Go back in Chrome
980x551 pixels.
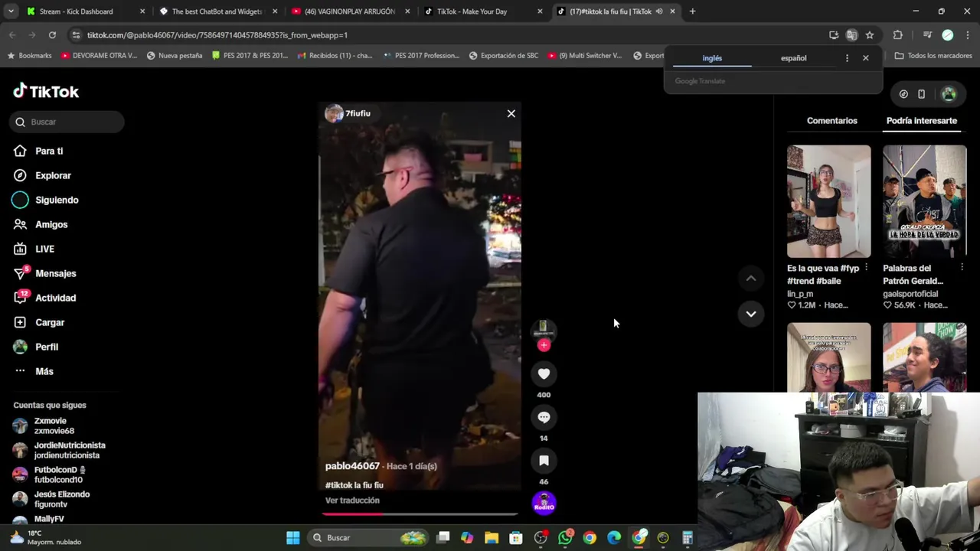[x=12, y=35]
